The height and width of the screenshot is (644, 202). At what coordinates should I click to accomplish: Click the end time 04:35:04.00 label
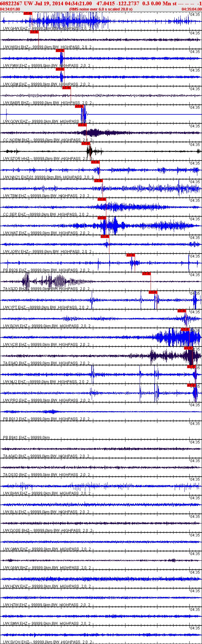(191, 9)
